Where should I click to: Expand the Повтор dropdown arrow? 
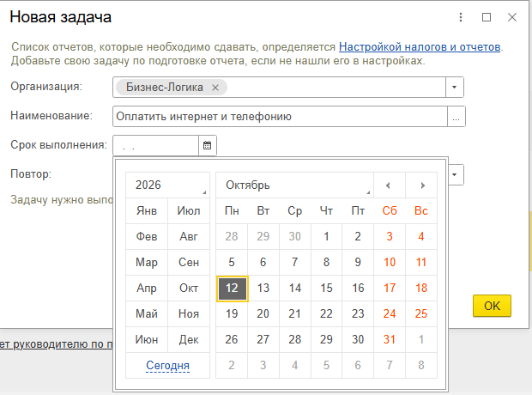455,174
